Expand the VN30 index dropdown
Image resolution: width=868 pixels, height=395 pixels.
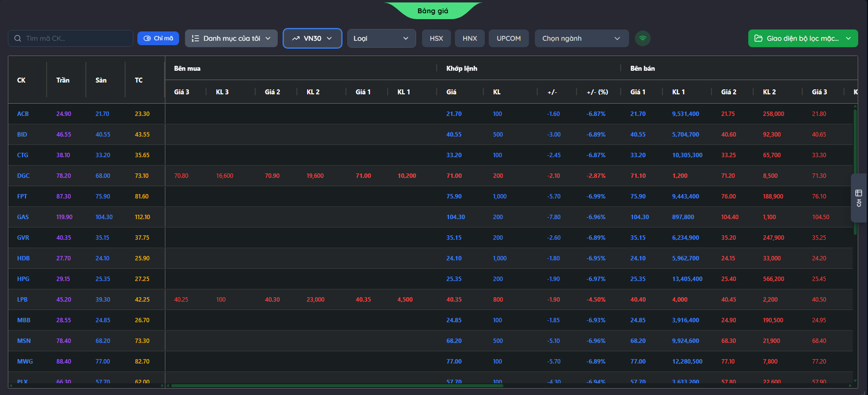pos(313,38)
